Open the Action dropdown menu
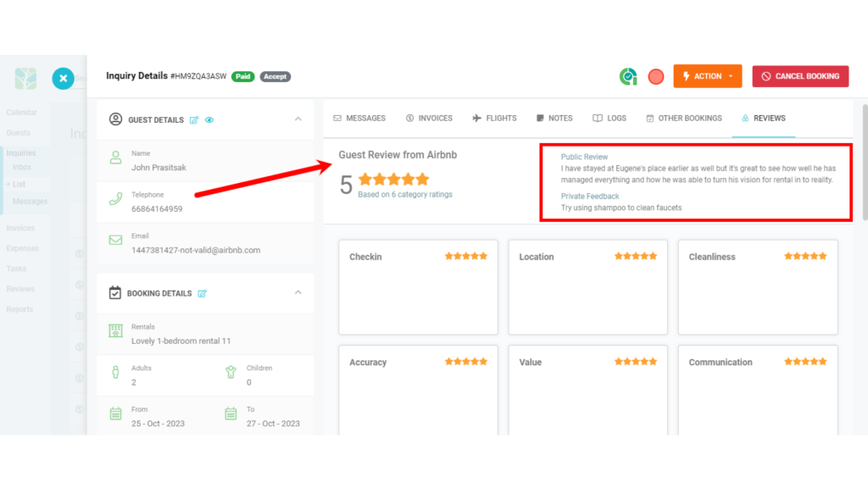Viewport: 868px width, 488px height. pos(708,76)
